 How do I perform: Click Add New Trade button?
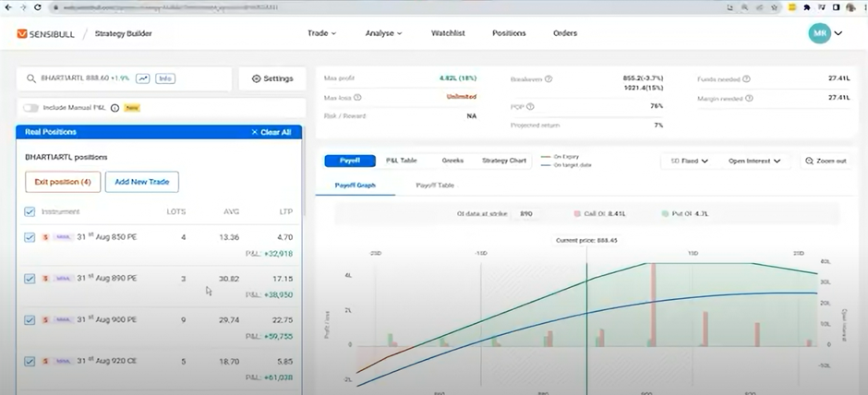click(141, 182)
